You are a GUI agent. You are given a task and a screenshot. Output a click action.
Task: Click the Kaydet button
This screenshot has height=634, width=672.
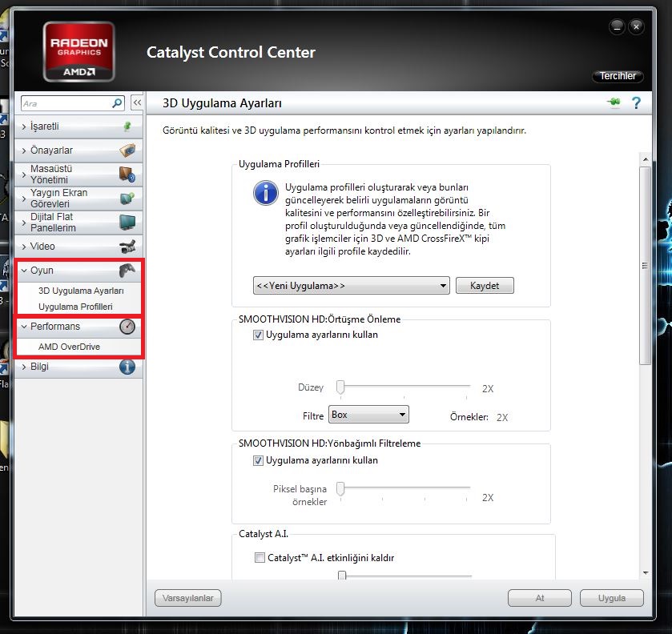click(485, 285)
